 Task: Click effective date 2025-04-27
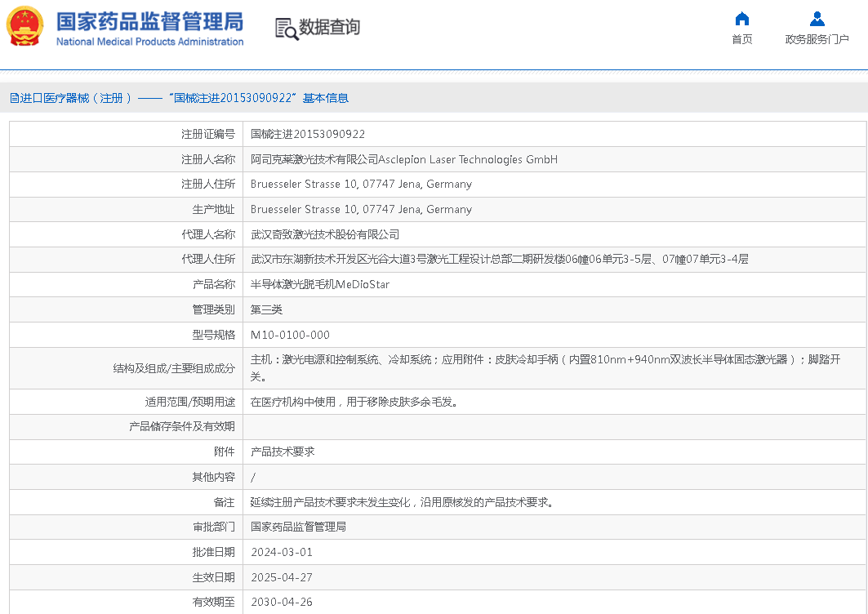(282, 577)
